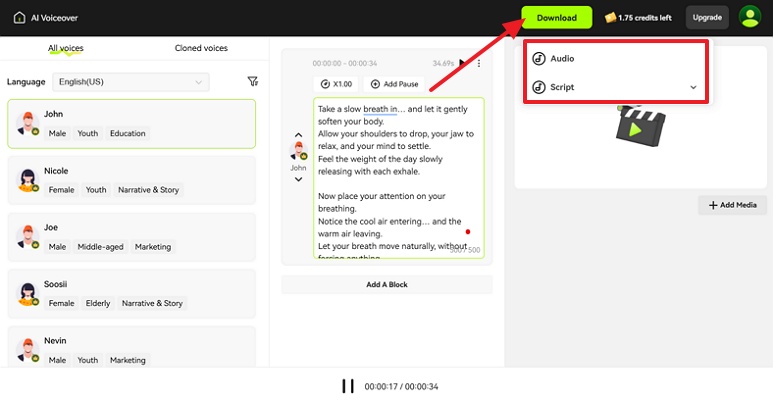
Task: Open the Language dropdown English(US)
Action: (x=131, y=82)
